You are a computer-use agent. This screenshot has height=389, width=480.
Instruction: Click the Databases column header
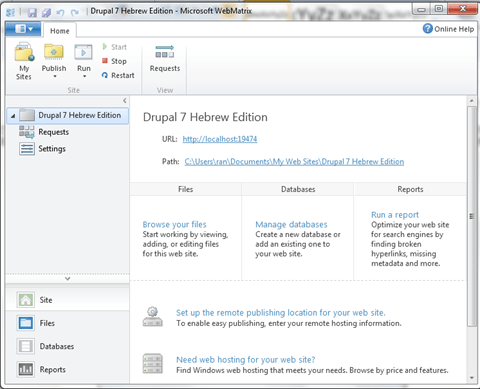[298, 189]
